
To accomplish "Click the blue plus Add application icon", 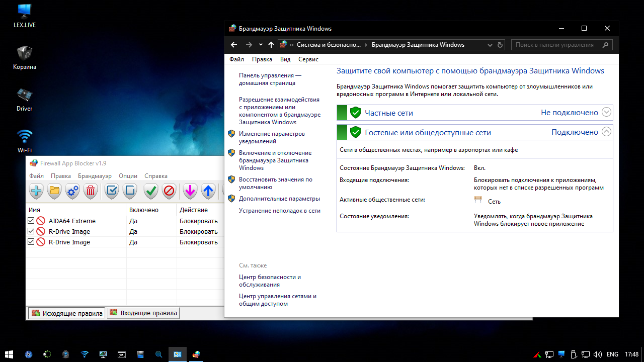I will click(36, 191).
